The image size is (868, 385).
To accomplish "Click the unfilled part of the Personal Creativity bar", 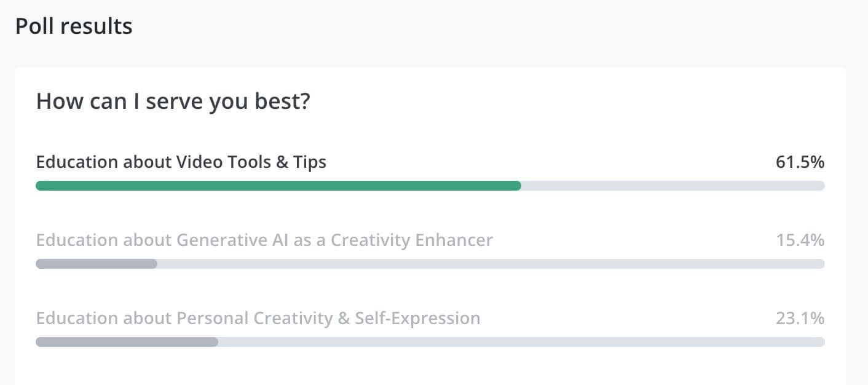I will [x=521, y=342].
